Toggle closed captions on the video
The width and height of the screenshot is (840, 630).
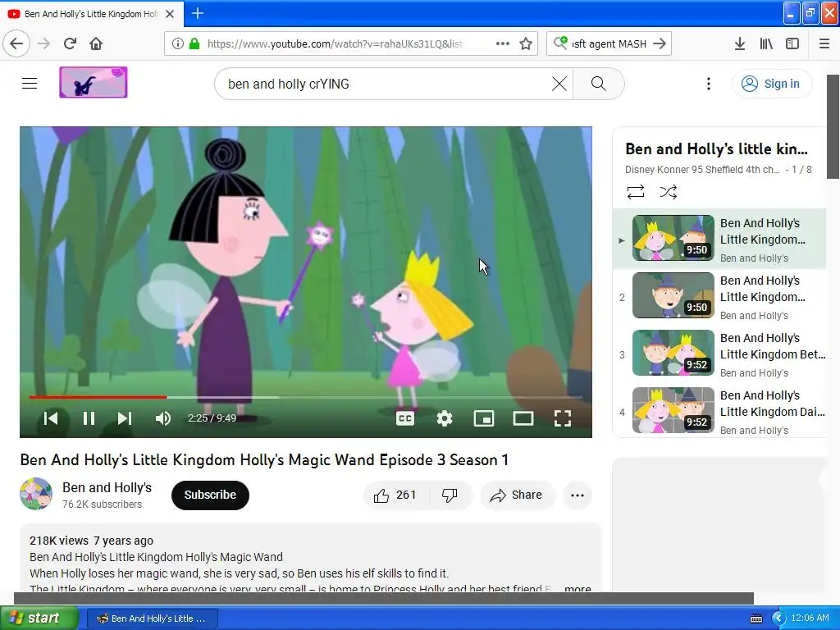coord(405,418)
